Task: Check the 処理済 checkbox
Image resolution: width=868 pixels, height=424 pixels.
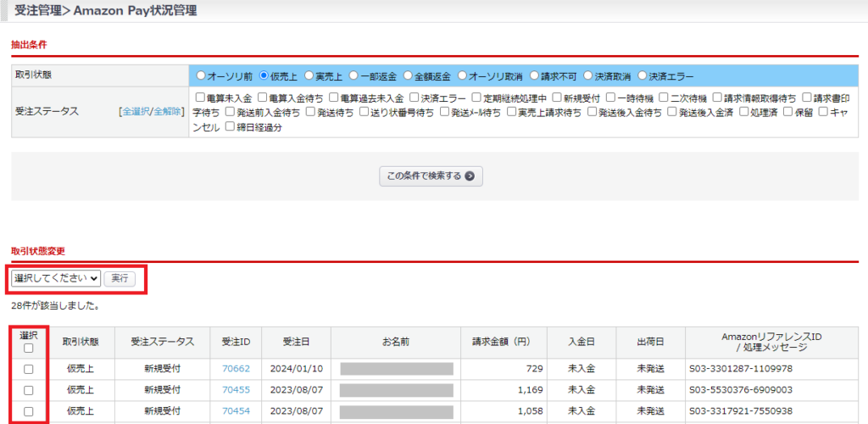Action: pyautogui.click(x=743, y=113)
